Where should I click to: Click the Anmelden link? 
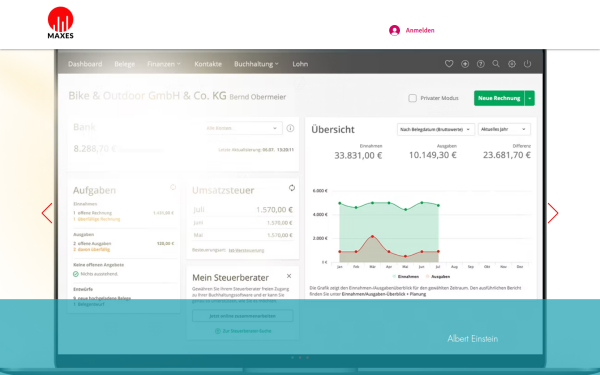420,30
